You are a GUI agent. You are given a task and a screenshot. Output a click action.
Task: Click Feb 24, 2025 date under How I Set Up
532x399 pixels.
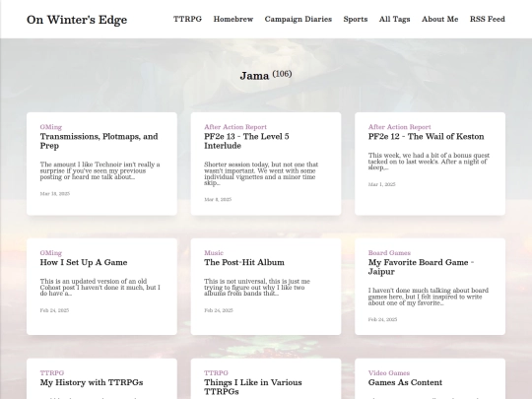click(54, 310)
